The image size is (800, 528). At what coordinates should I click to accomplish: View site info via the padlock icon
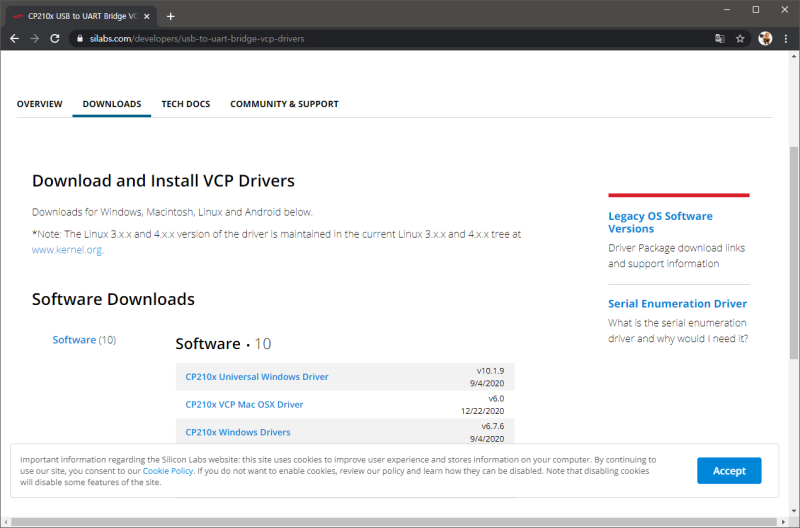pos(80,38)
